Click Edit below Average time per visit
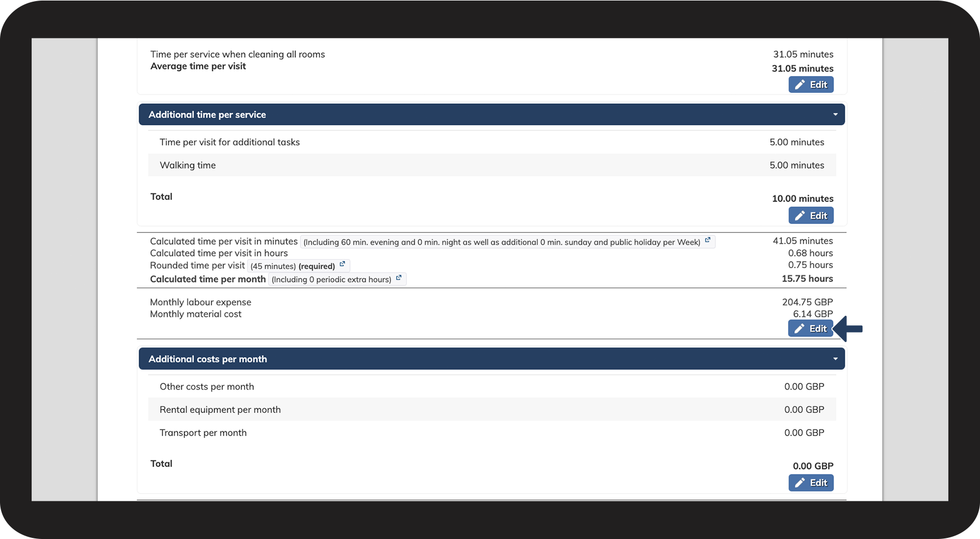 tap(811, 84)
